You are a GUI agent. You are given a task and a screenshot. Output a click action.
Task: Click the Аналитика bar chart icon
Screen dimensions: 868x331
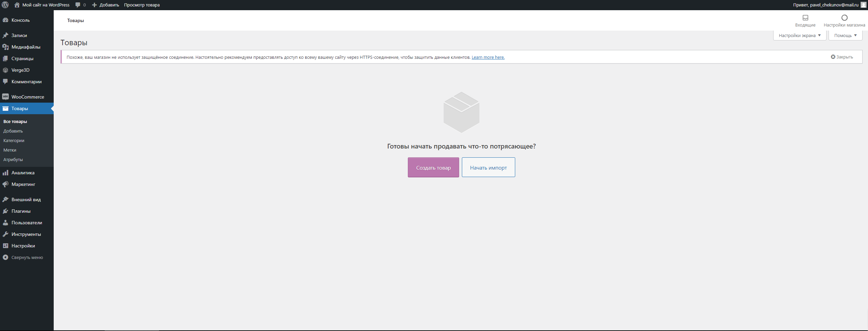pyautogui.click(x=5, y=173)
